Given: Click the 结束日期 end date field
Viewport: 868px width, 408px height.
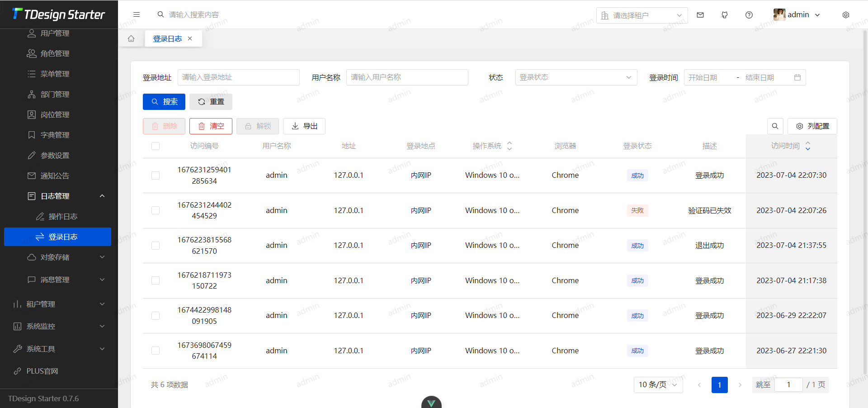Looking at the screenshot, I should point(767,77).
